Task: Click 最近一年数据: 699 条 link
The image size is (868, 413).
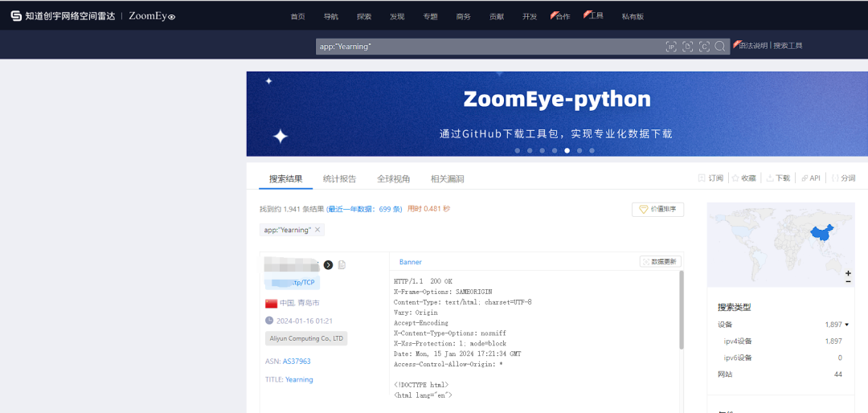Action: [364, 209]
